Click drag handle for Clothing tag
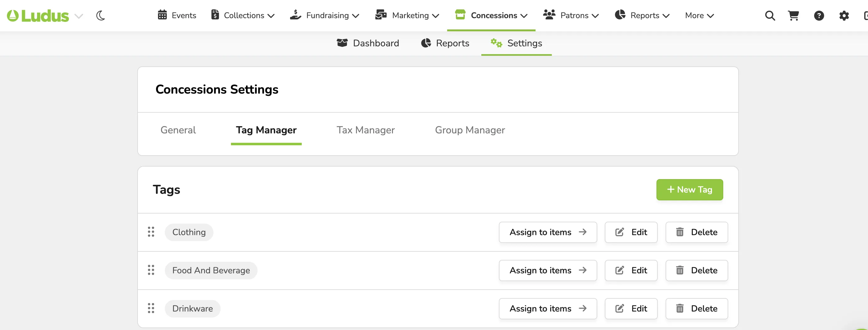Image resolution: width=868 pixels, height=330 pixels. [151, 232]
